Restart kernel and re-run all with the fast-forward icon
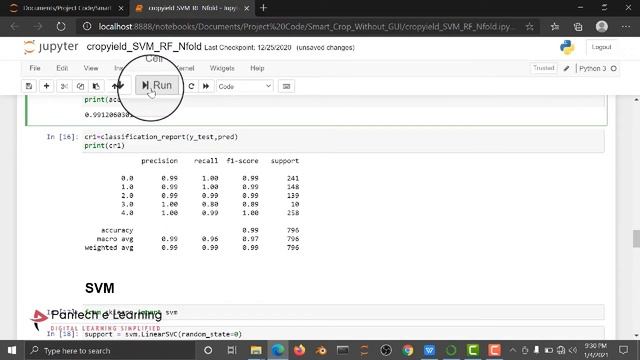The width and height of the screenshot is (640, 360). pos(206,86)
